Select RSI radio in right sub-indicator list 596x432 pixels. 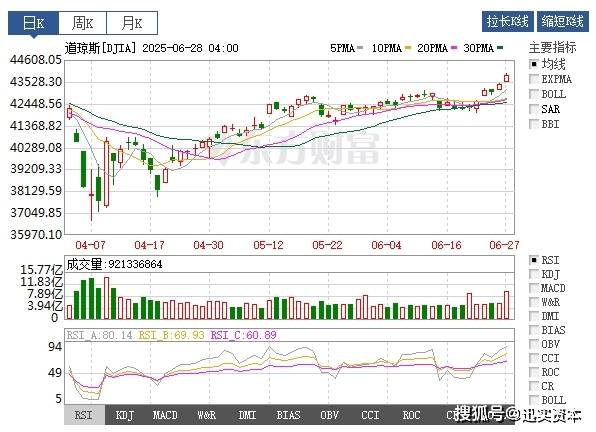[x=534, y=260]
